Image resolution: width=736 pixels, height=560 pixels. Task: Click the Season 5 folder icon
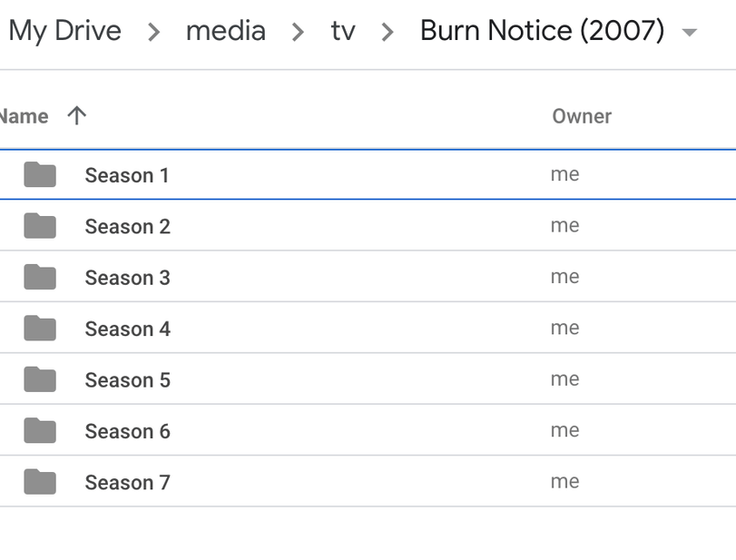40,379
